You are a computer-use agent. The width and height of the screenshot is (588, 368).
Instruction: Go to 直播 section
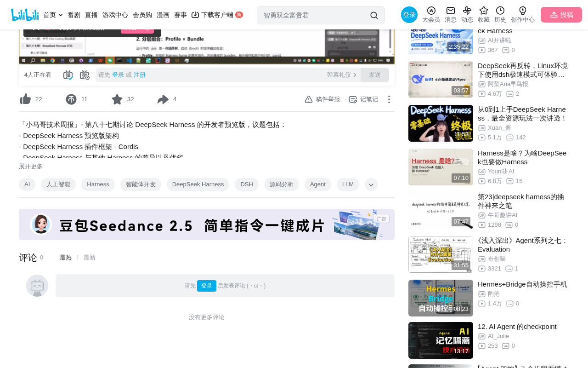(x=91, y=15)
